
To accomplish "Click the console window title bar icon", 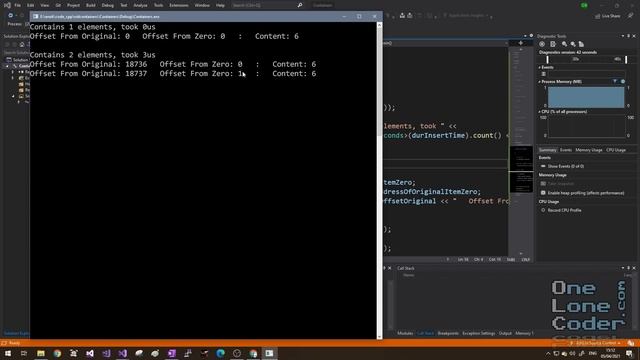I will [x=36, y=16].
